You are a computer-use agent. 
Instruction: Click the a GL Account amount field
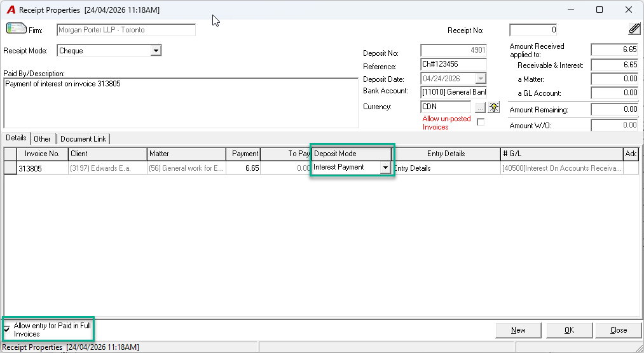click(x=615, y=93)
